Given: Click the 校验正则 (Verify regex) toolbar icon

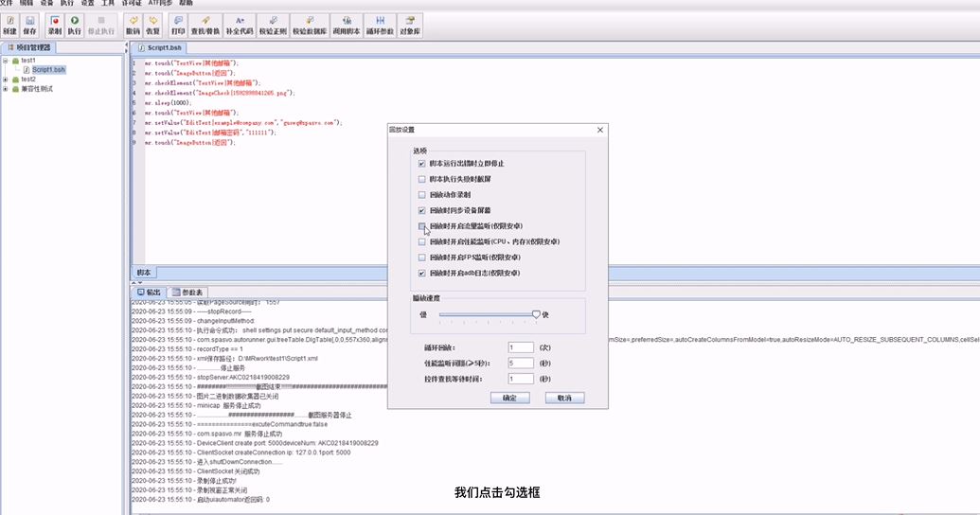Looking at the screenshot, I should point(273,25).
